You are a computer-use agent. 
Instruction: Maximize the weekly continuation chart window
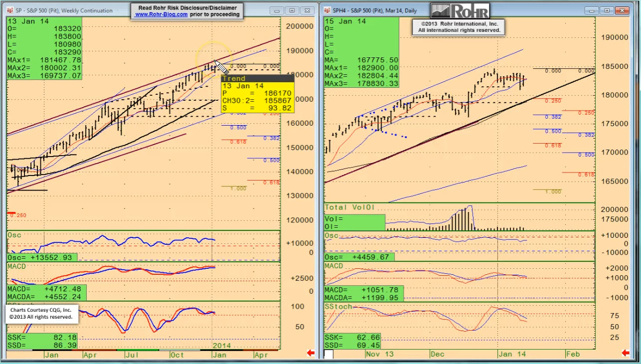click(292, 10)
